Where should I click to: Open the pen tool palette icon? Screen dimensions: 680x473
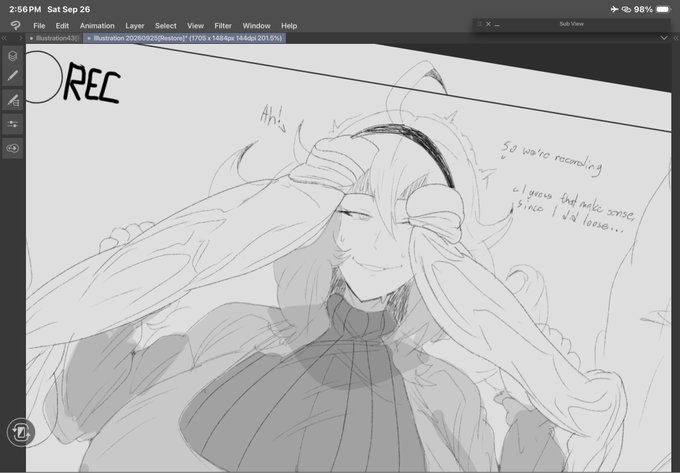point(13,76)
